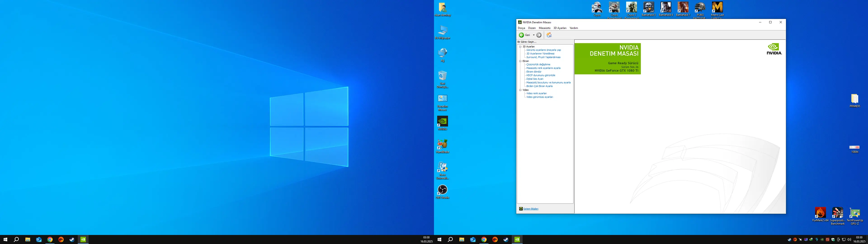Select the OBS Studio desktop icon
The height and width of the screenshot is (244, 868).
click(442, 192)
